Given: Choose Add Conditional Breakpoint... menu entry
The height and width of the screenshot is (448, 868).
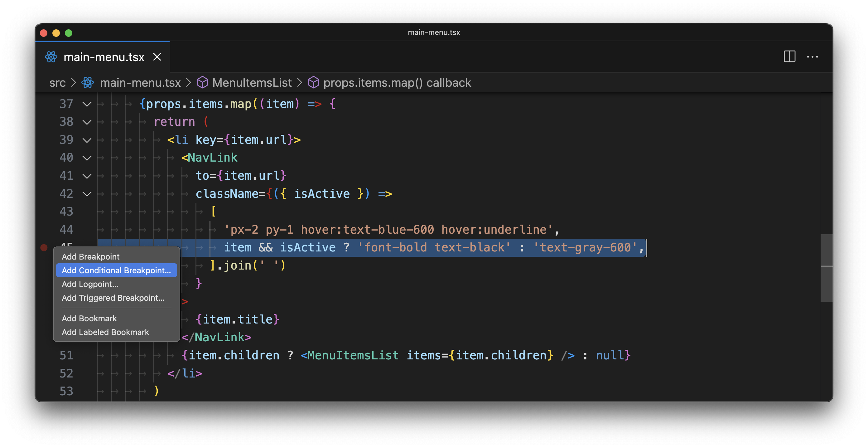Looking at the screenshot, I should (x=117, y=270).
